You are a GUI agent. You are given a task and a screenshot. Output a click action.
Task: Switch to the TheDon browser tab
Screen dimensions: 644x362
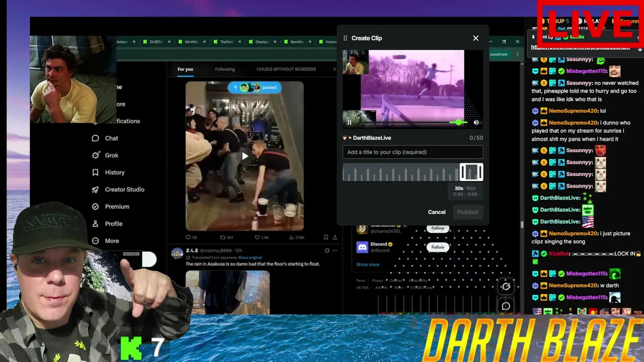226,42
